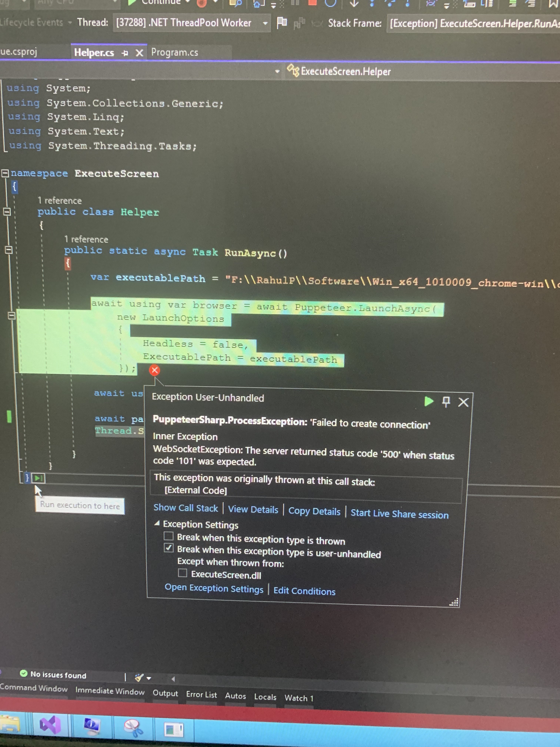Collapse the Exception Settings section
560x747 pixels.
coord(157,523)
